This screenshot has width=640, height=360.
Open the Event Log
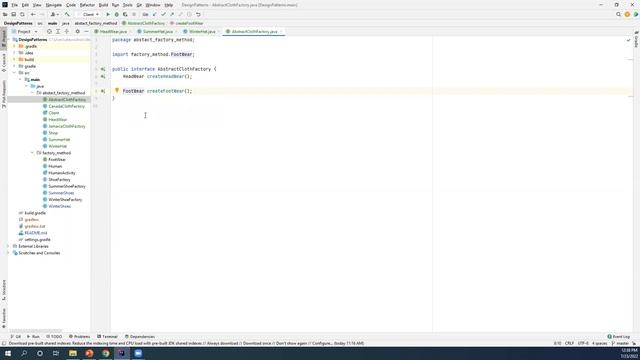[619, 337]
